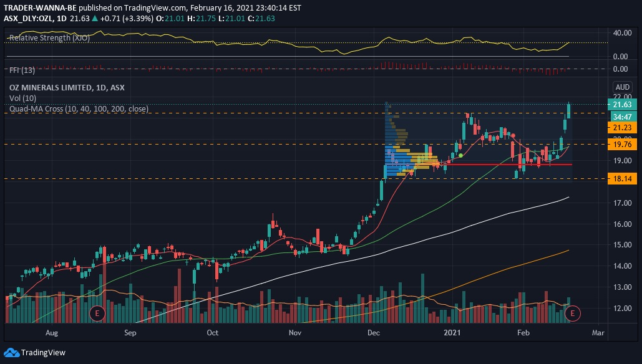Click the earnings E marker near August

coord(97,314)
